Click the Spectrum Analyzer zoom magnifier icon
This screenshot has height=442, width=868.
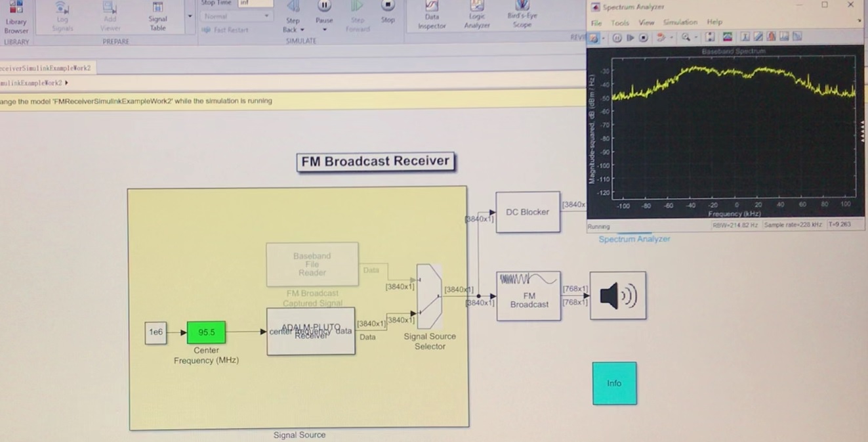click(x=686, y=37)
